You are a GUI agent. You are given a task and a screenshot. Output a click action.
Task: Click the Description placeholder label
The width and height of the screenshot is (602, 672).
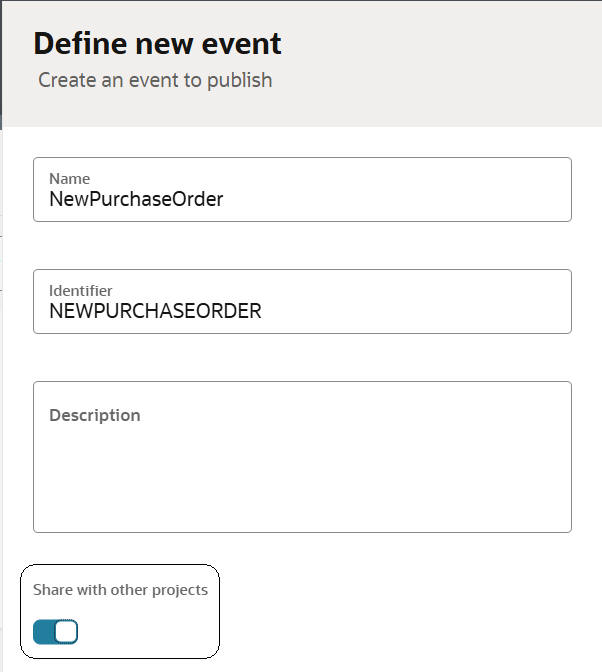coord(95,415)
